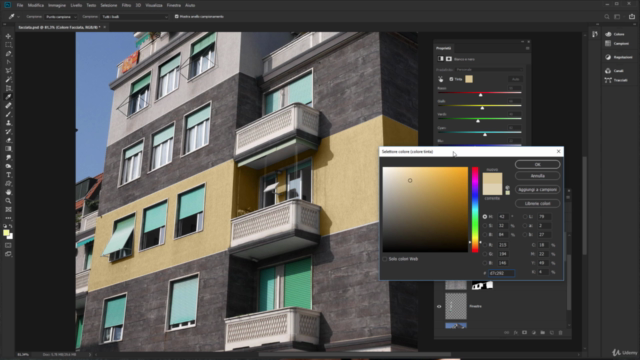Select the Eyedropper tool in the toolbar
640x360 pixels.
pyautogui.click(x=8, y=97)
